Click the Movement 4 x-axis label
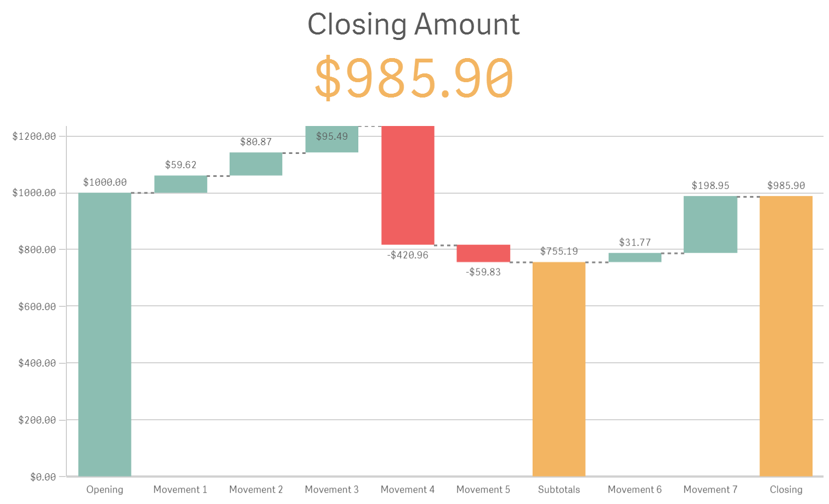 coord(408,489)
